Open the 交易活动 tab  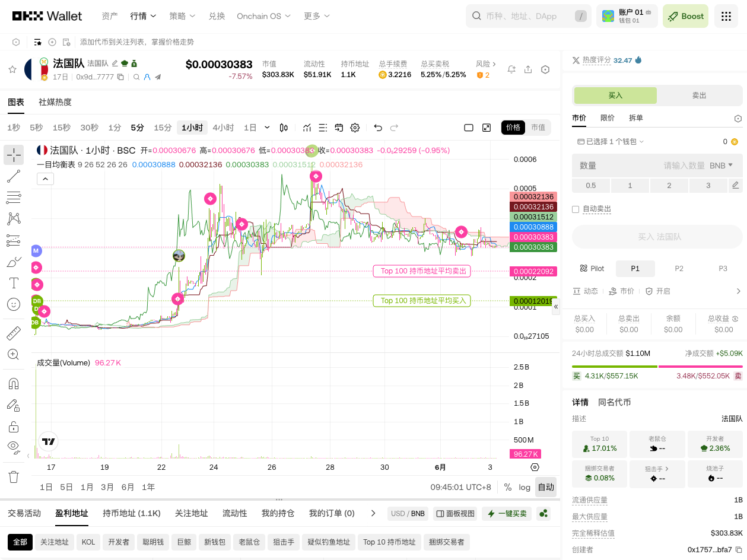pyautogui.click(x=24, y=513)
